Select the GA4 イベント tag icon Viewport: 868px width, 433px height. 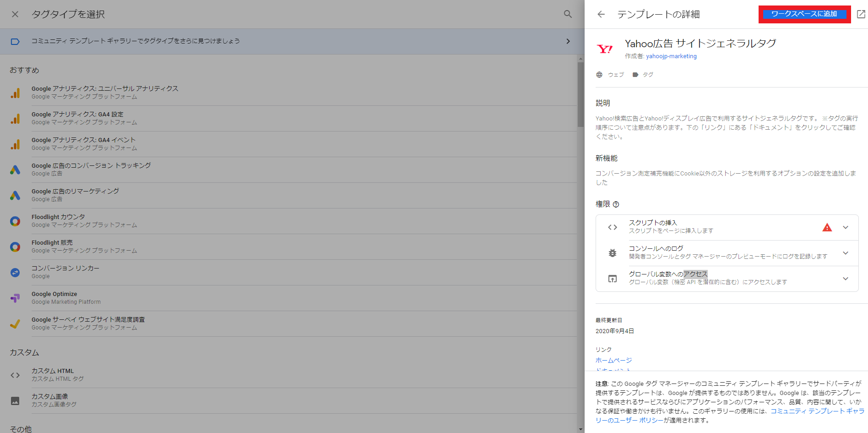[x=15, y=144]
